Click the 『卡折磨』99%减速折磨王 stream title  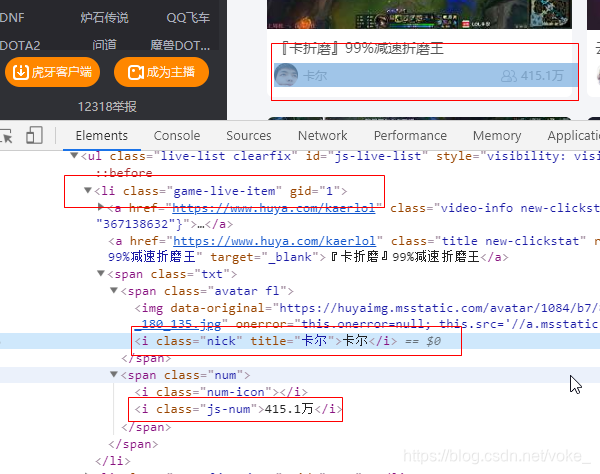[362, 49]
